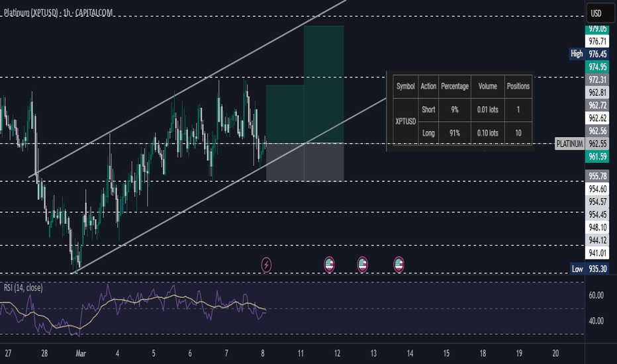Click the 948.10 price label

coord(597,228)
